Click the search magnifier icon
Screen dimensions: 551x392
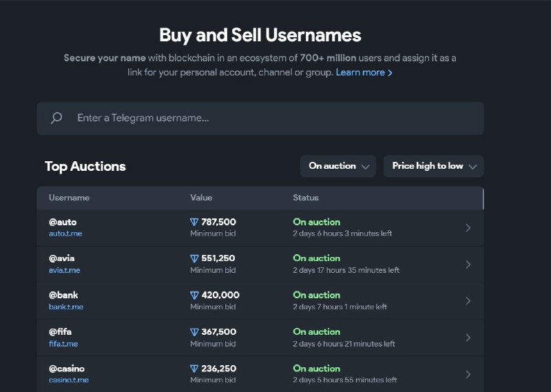click(56, 118)
